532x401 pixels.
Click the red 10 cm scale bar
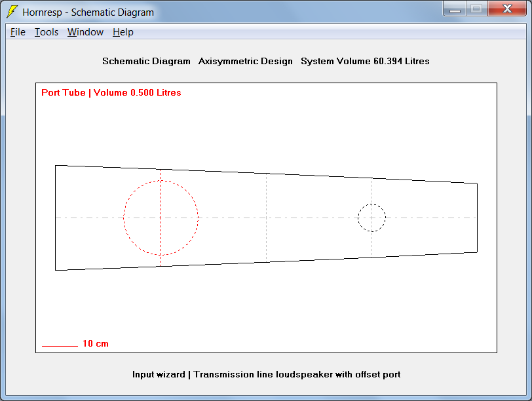[x=60, y=346]
